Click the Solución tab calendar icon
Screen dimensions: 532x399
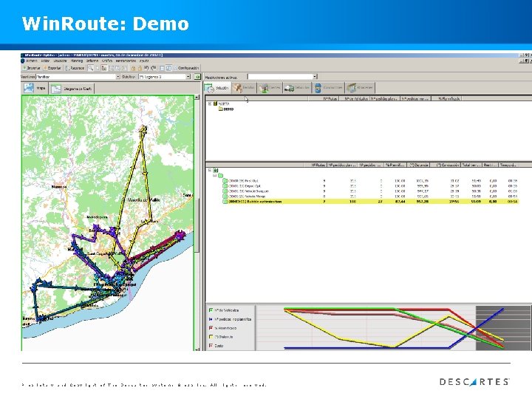coord(209,88)
